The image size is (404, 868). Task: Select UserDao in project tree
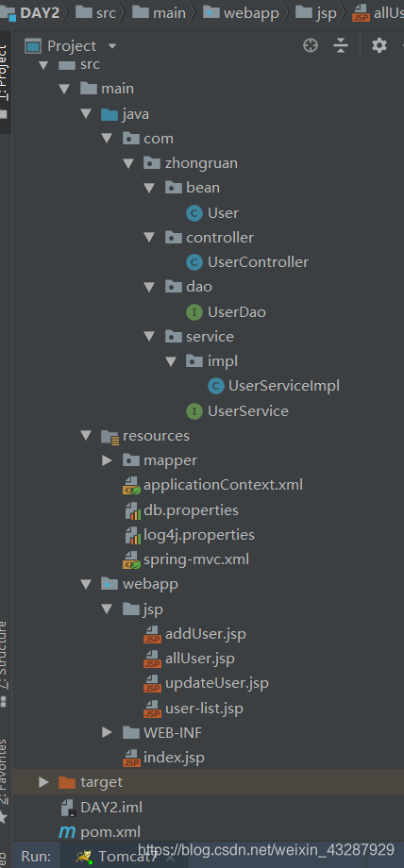click(237, 312)
